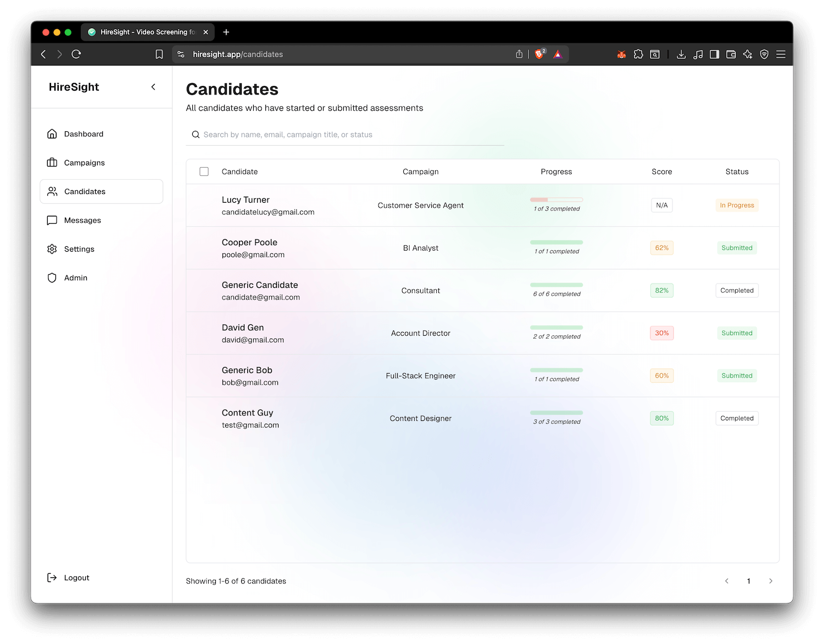824x644 pixels.
Task: Go to previous page of candidates
Action: pyautogui.click(x=727, y=581)
